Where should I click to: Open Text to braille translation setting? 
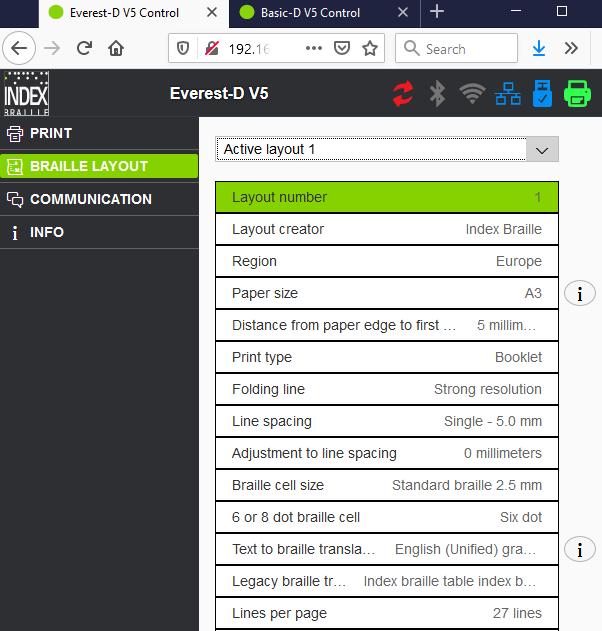point(387,549)
